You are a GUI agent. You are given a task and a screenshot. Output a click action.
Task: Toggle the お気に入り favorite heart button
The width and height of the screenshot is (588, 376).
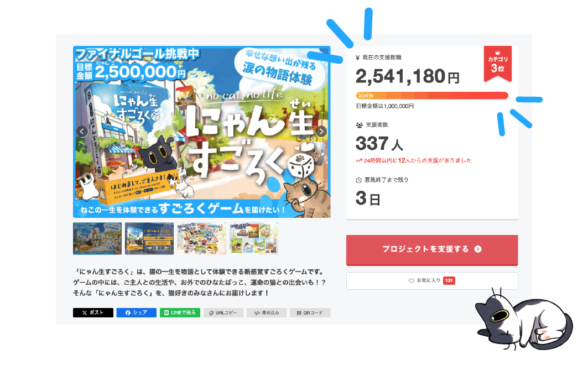(432, 281)
